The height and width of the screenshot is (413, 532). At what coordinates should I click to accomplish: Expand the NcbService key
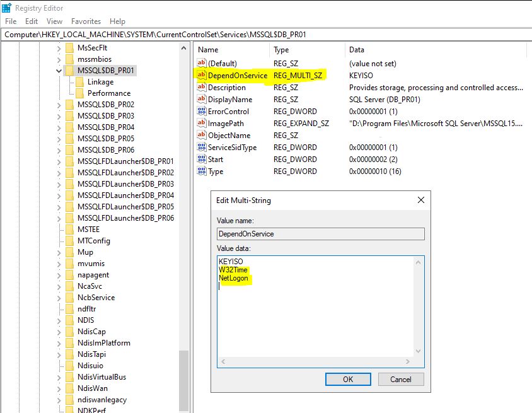(59, 298)
